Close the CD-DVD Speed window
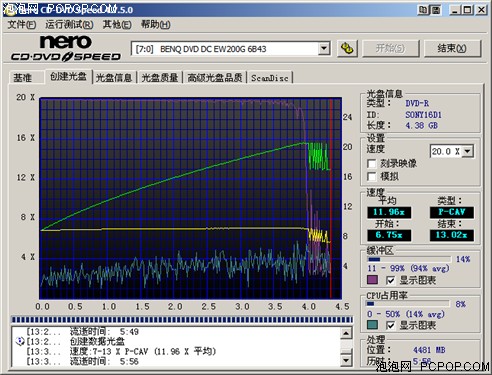Screen dimensions: 492x375 tap(481, 10)
